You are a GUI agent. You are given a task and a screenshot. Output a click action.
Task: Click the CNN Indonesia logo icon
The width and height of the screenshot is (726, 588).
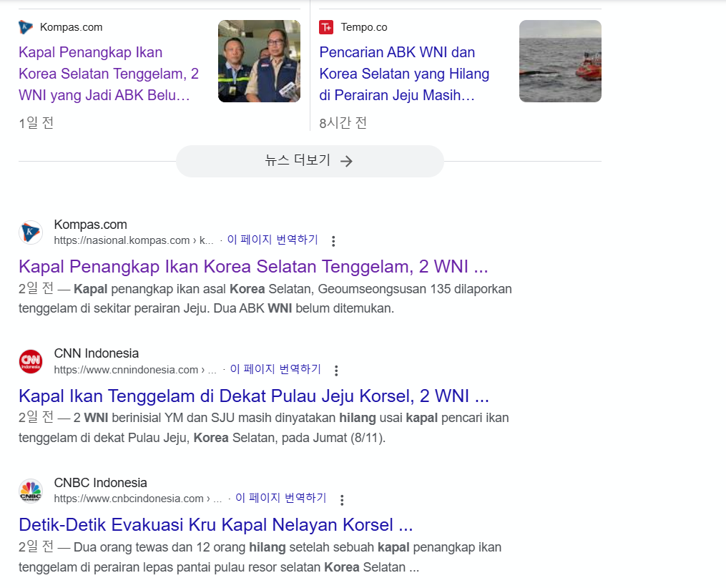pyautogui.click(x=31, y=361)
